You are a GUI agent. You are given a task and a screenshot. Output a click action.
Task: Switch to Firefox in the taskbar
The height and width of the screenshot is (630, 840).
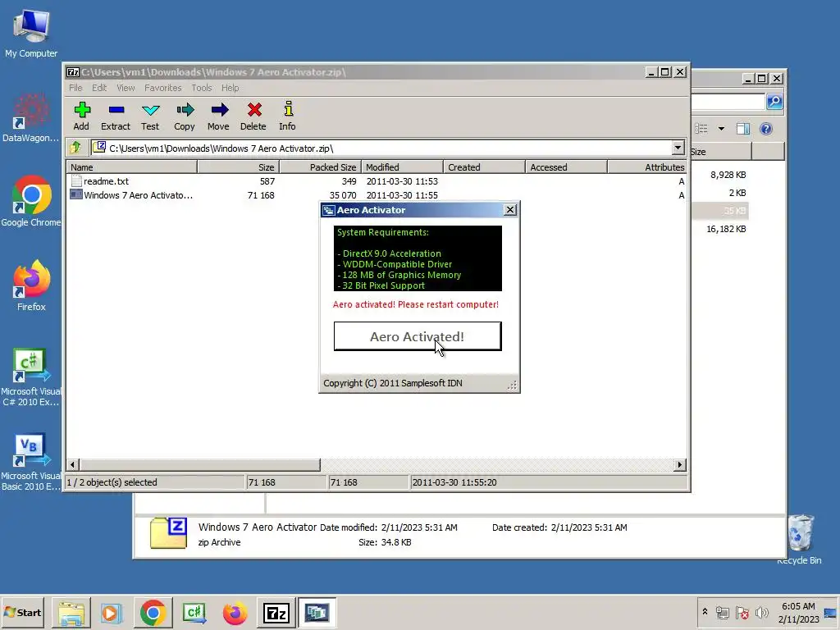point(235,612)
